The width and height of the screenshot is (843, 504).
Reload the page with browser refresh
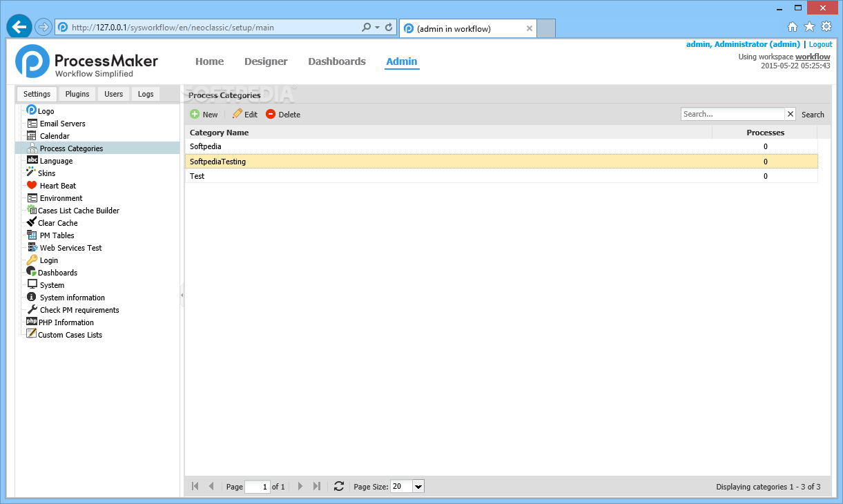(389, 28)
